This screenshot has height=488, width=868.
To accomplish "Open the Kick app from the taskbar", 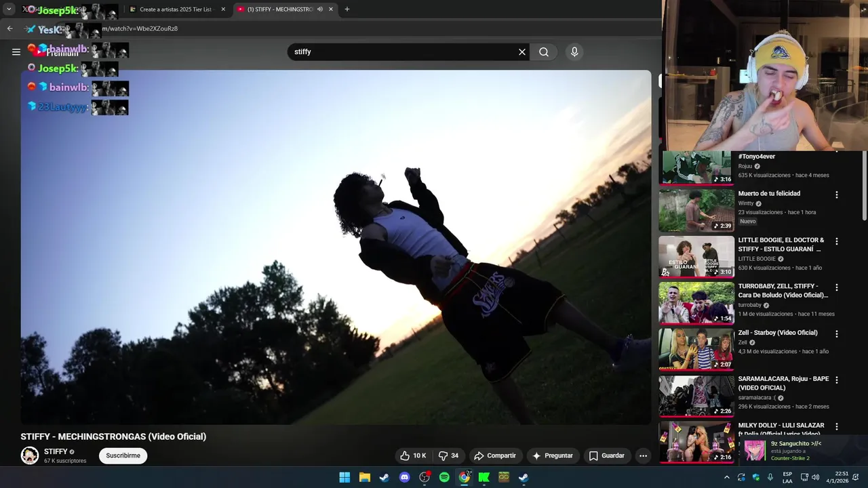I will tap(484, 477).
